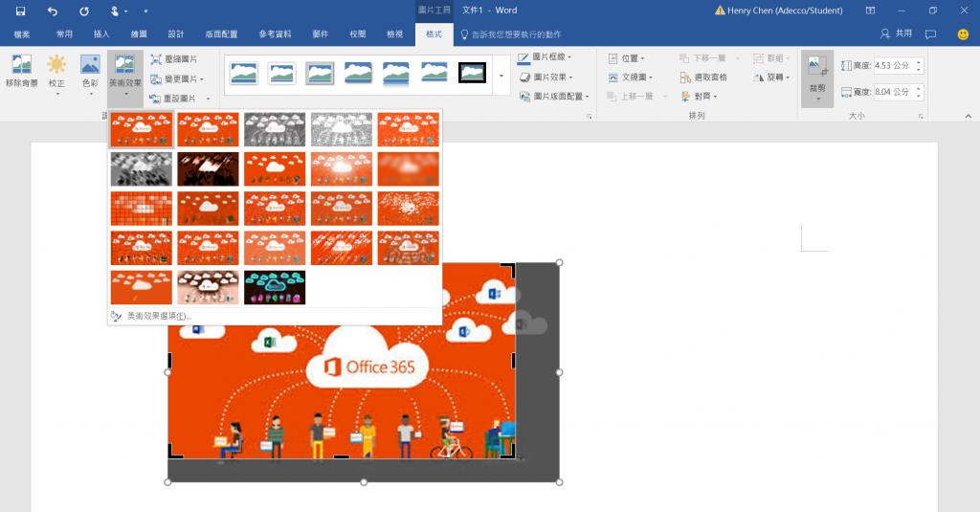The height and width of the screenshot is (512, 980).
Task: Open 位置 (Position) dropdown
Action: tap(627, 58)
